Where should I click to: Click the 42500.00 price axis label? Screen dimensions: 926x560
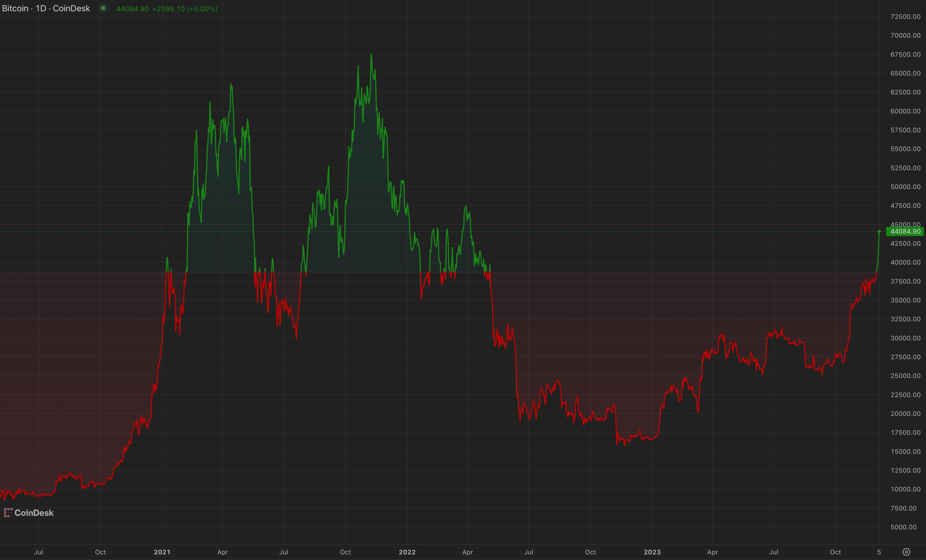[905, 244]
